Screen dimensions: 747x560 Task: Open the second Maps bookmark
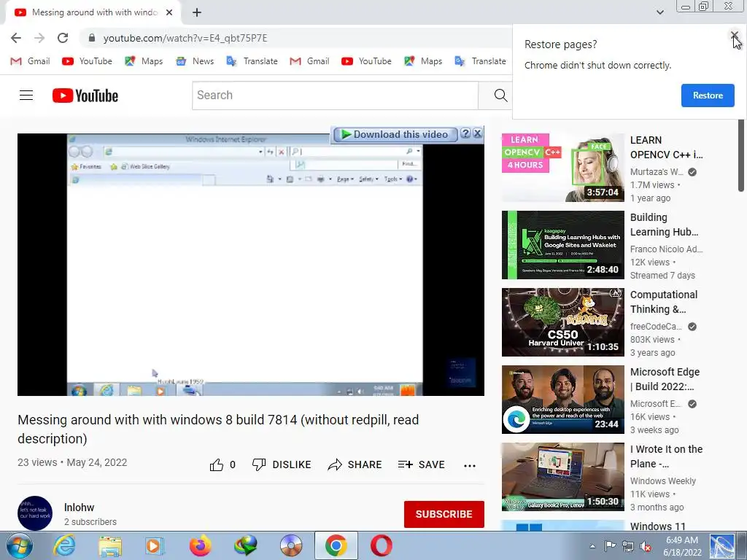pos(423,61)
